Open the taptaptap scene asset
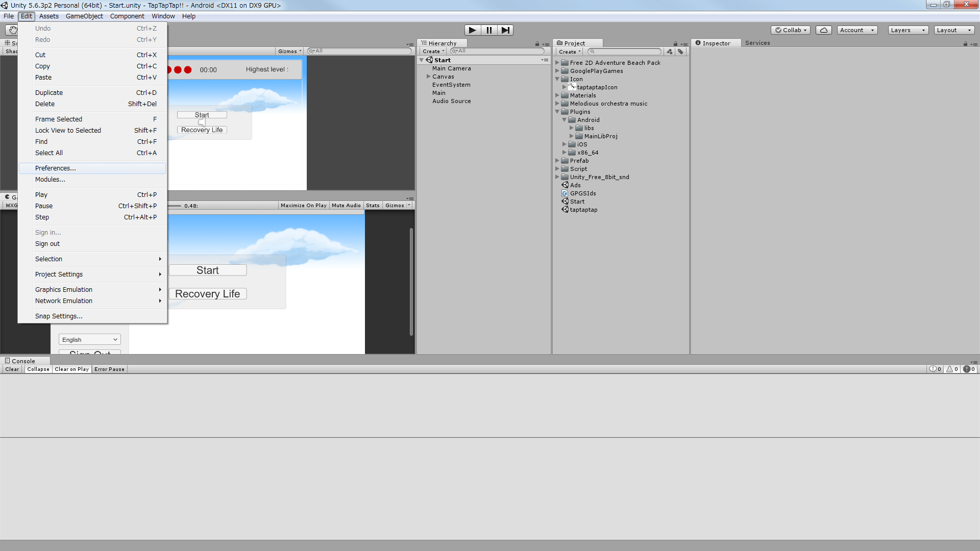980x551 pixels. [583, 210]
